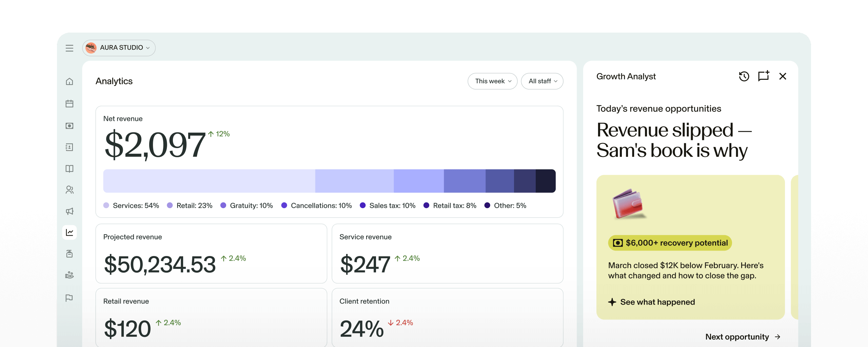Open the Service revenue card
This screenshot has height=347, width=868.
[448, 254]
